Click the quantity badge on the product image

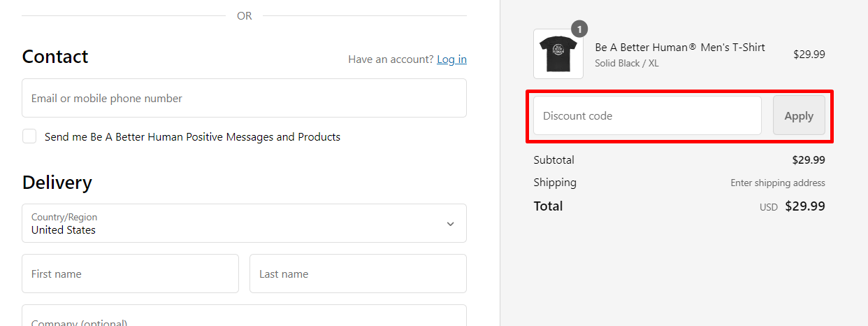[x=579, y=29]
